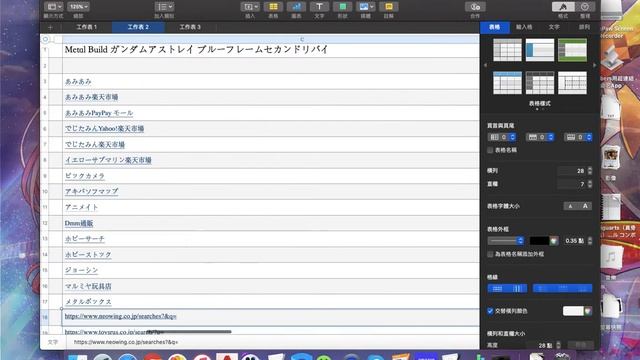The height and width of the screenshot is (360, 640).
Task: Click the Format (格式) paintbrush icon
Action: (563, 7)
